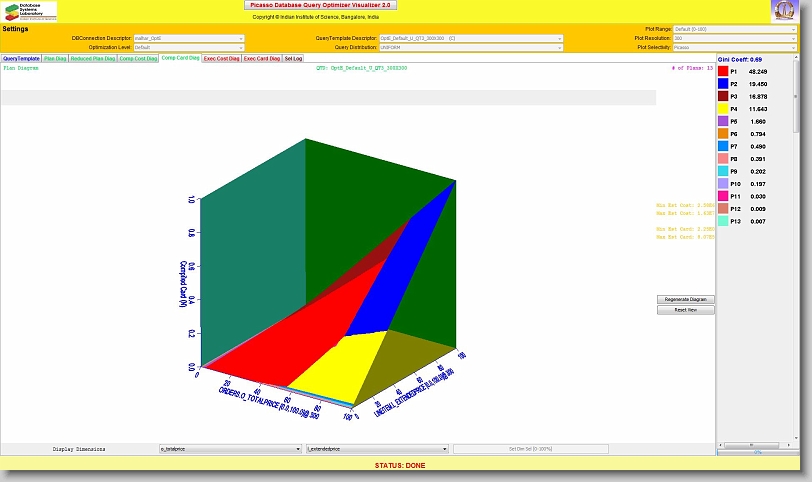Image resolution: width=812 pixels, height=482 pixels.
Task: Click the IISc emblem icon at top right
Action: [785, 11]
